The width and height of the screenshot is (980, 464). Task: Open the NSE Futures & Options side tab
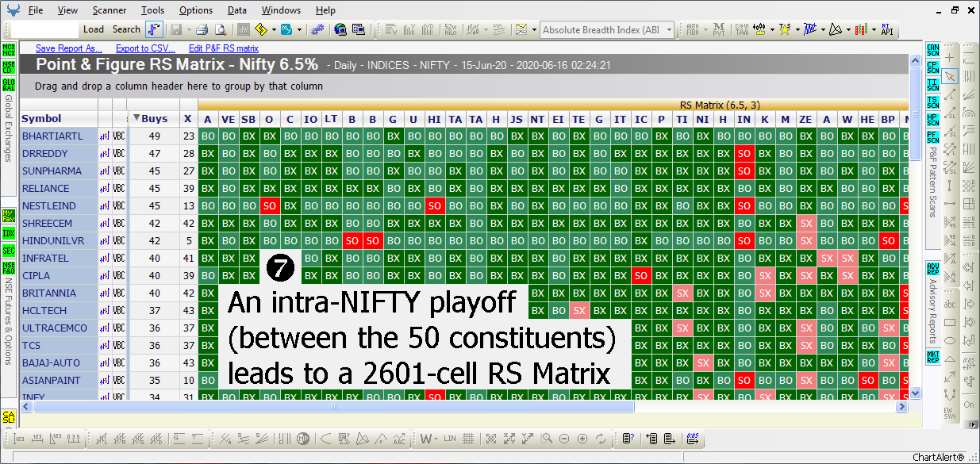coord(9,321)
